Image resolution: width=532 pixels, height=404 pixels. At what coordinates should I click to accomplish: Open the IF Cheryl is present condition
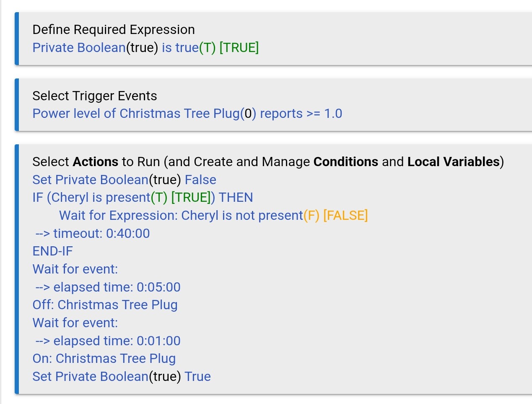tap(143, 198)
